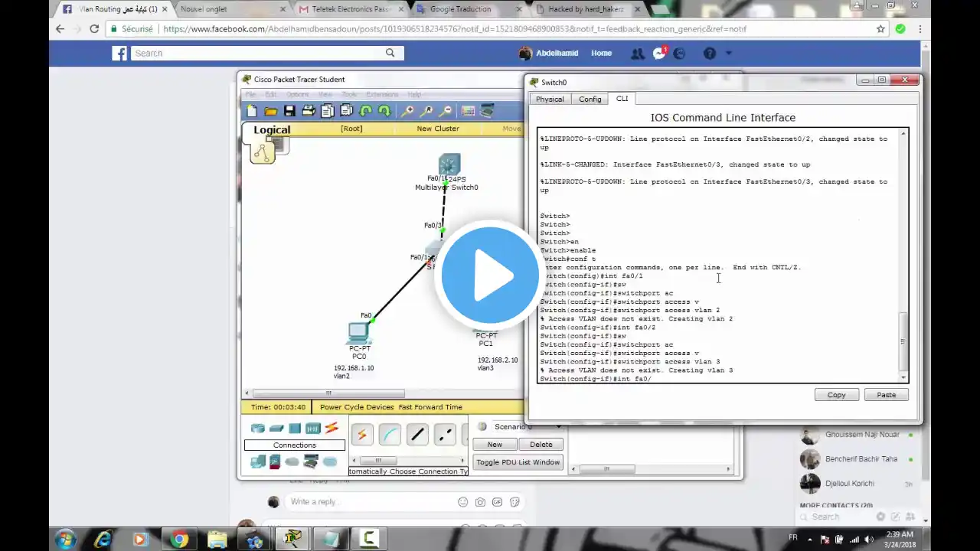Open the Chrome three-dot menu
Viewport: 980px width, 551px height.
tap(920, 29)
